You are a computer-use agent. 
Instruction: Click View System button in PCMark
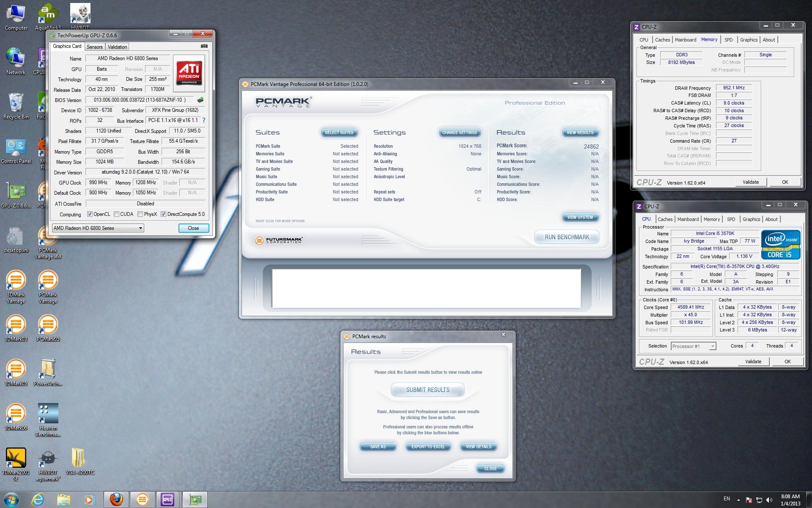tap(580, 217)
